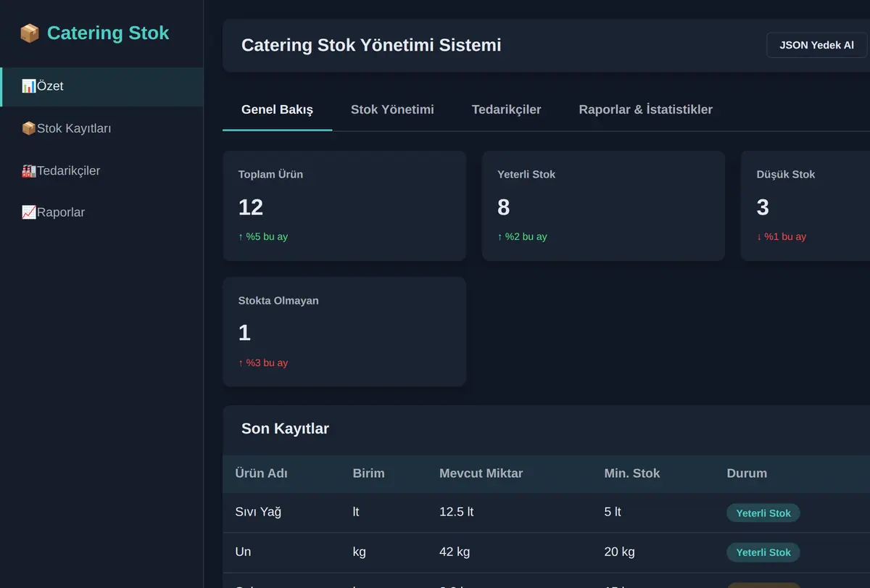The image size is (870, 588).
Task: Click the ↑ %3 bu ay trend text
Action: [x=263, y=363]
